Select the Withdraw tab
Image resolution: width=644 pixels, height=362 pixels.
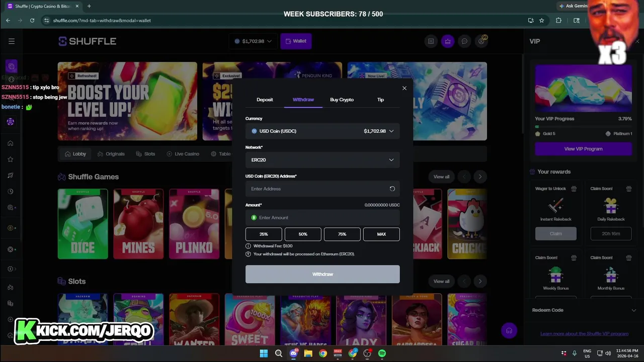[x=303, y=100]
